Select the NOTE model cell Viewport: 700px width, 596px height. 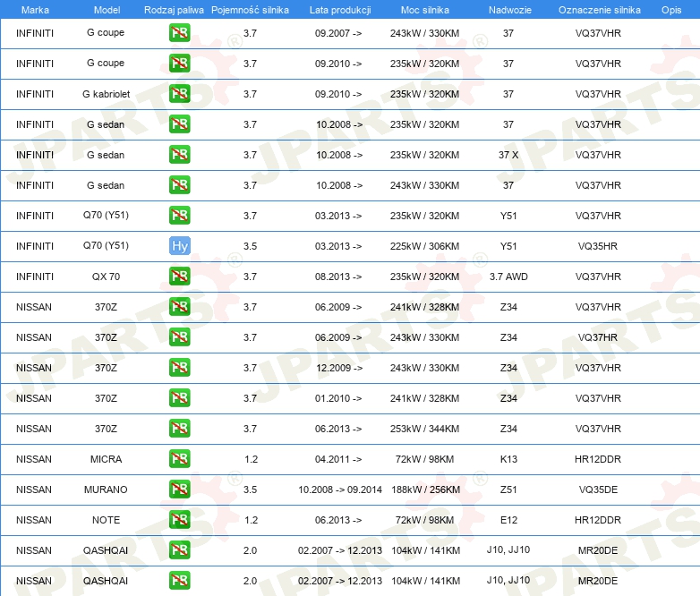106,520
